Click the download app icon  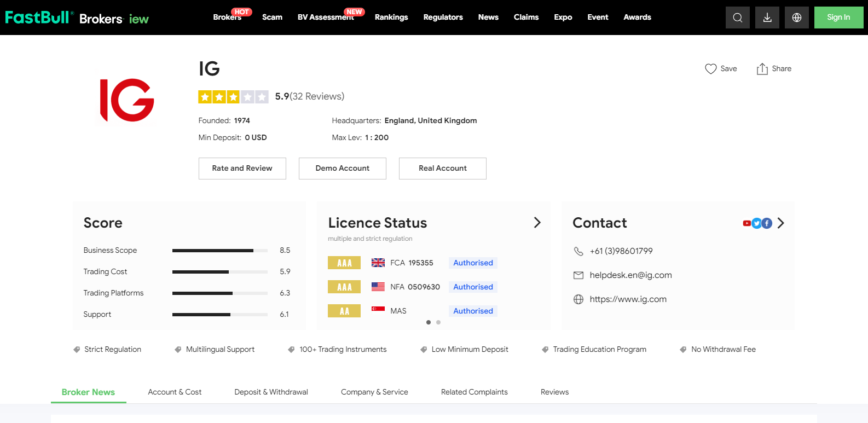point(767,18)
